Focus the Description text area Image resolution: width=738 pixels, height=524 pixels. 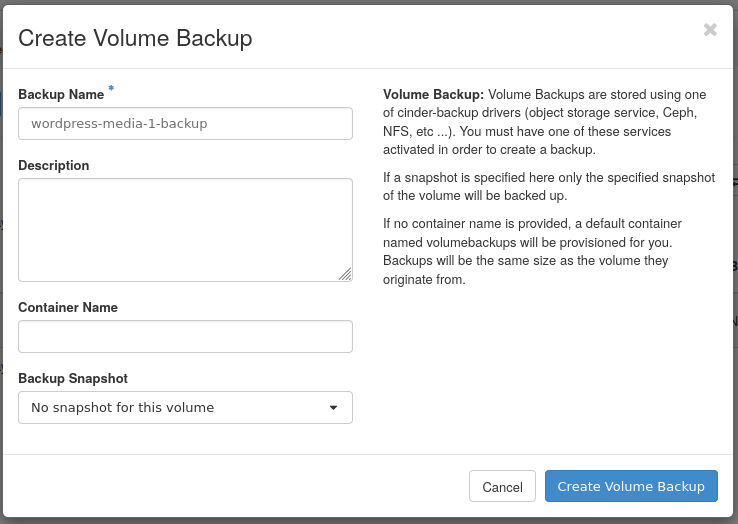[185, 229]
